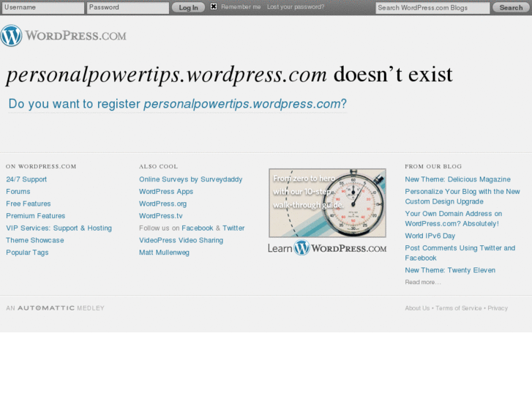The height and width of the screenshot is (399, 532).
Task: Open VIP Services: Support & Hosting link
Action: coord(59,228)
